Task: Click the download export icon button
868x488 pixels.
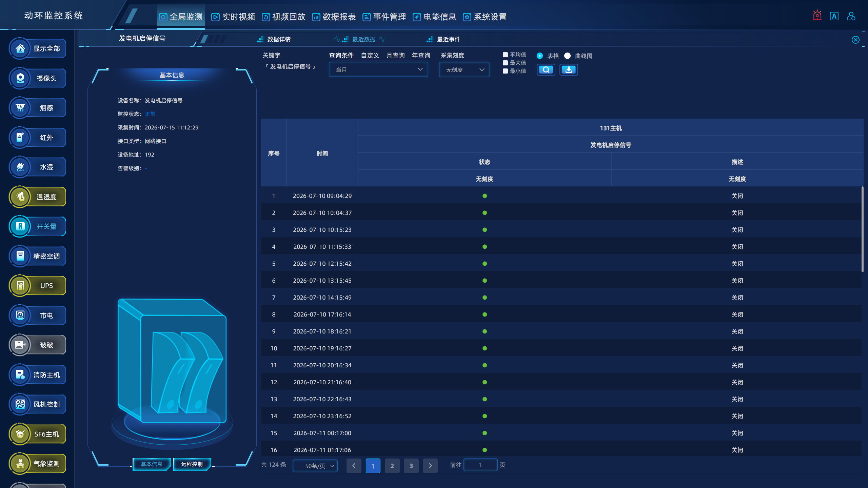Action: point(569,70)
